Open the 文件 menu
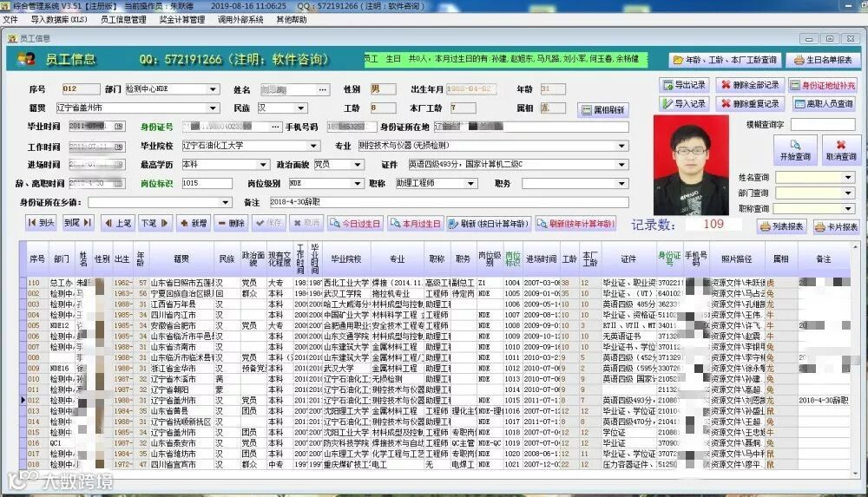This screenshot has height=497, width=868. pyautogui.click(x=10, y=19)
